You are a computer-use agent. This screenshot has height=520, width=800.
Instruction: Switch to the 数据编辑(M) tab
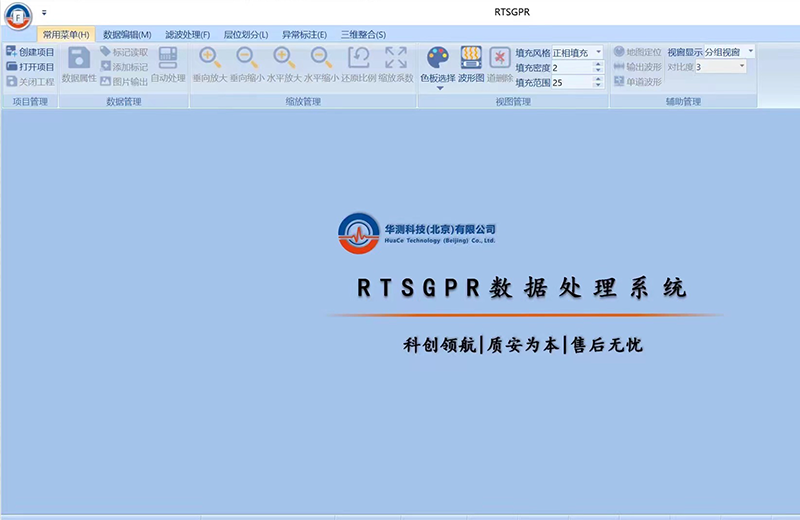click(x=127, y=35)
